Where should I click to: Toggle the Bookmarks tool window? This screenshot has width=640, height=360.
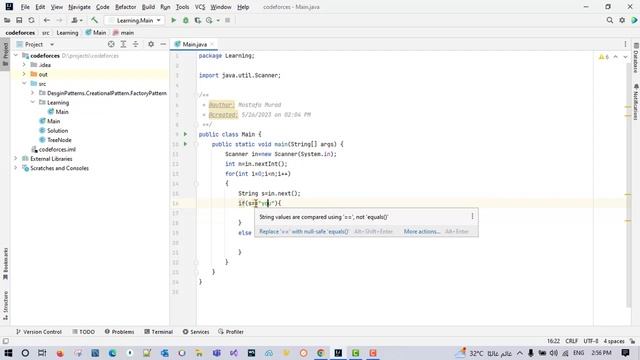point(5,263)
